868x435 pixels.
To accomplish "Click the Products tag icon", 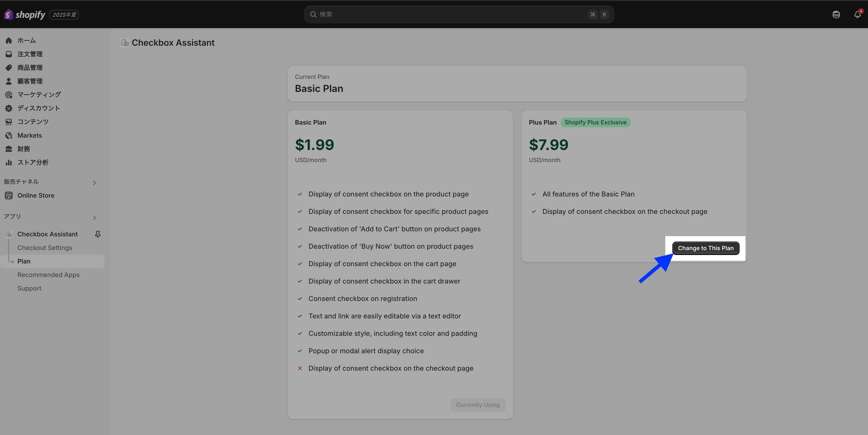I will (9, 68).
